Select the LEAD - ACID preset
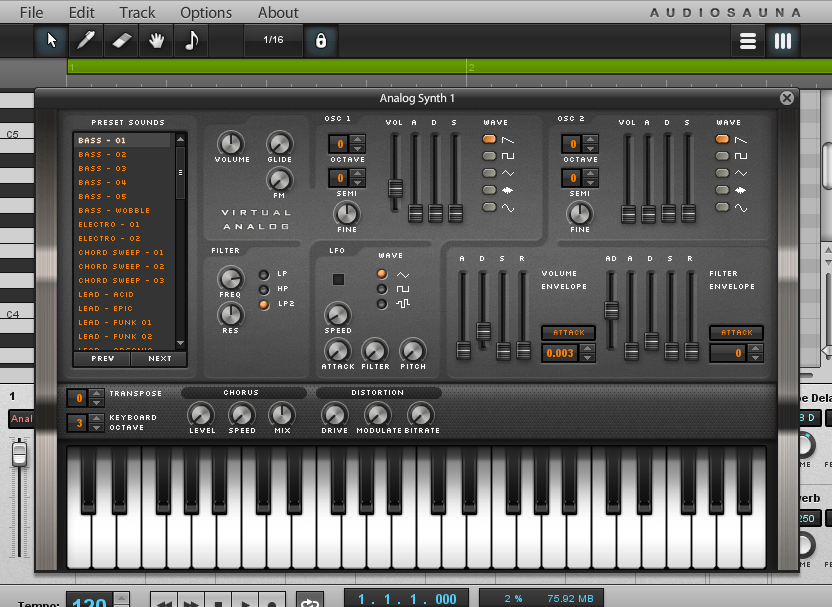The height and width of the screenshot is (607, 832). point(124,294)
